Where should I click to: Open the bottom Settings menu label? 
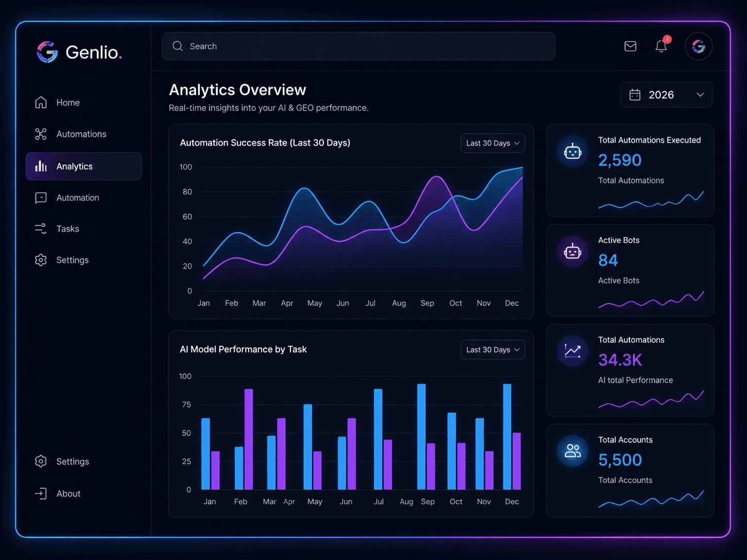point(72,462)
